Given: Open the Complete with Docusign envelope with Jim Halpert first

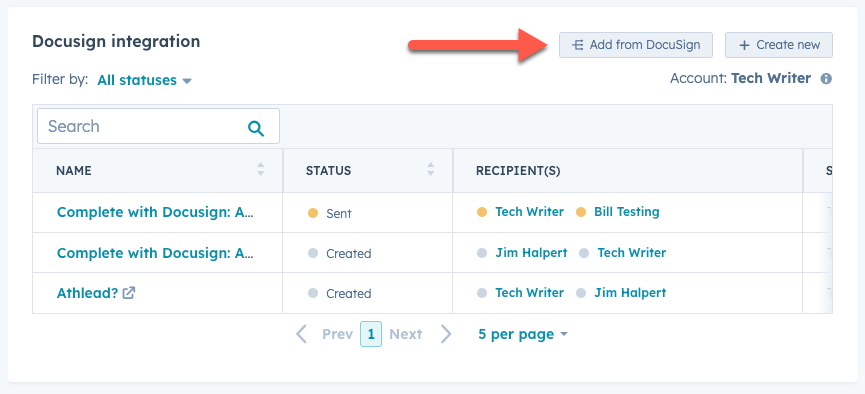Looking at the screenshot, I should click(155, 253).
